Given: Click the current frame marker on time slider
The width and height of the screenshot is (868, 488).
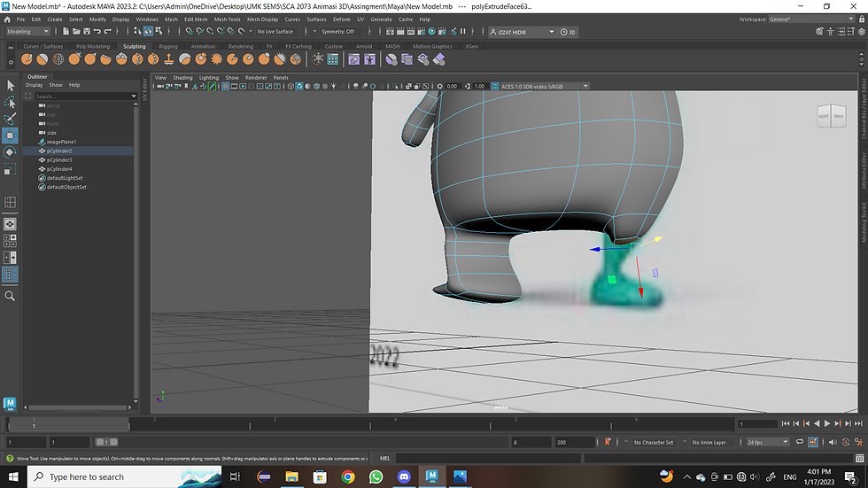Looking at the screenshot, I should pos(34,424).
